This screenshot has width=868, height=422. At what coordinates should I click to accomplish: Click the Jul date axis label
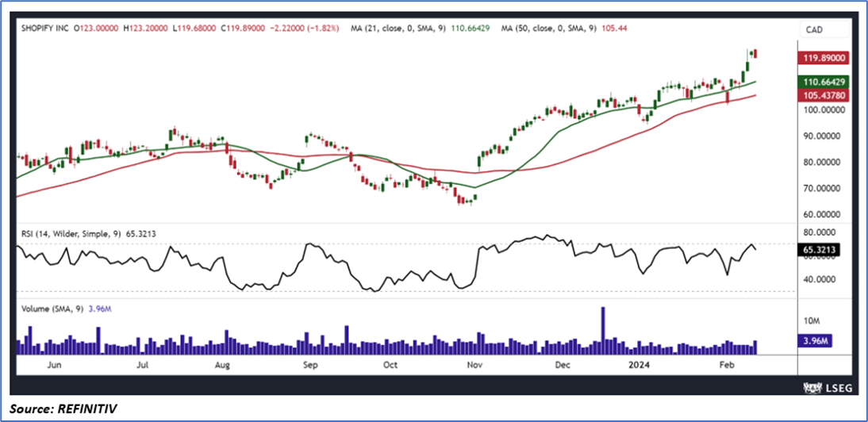(x=142, y=365)
